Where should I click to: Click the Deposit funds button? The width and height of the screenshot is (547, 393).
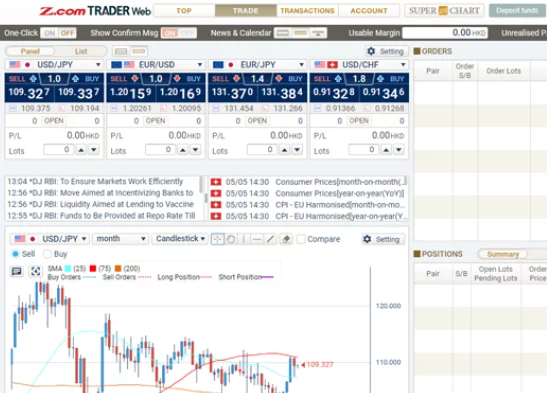(517, 11)
